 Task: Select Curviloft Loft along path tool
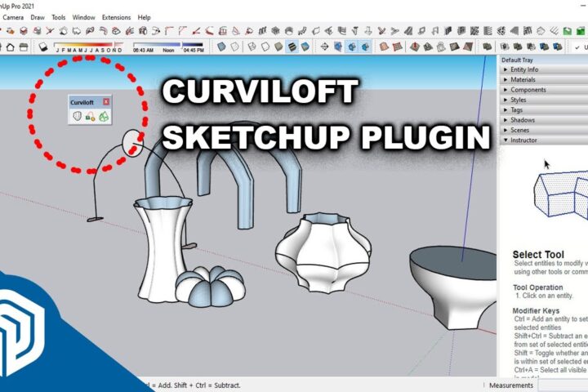(x=90, y=117)
